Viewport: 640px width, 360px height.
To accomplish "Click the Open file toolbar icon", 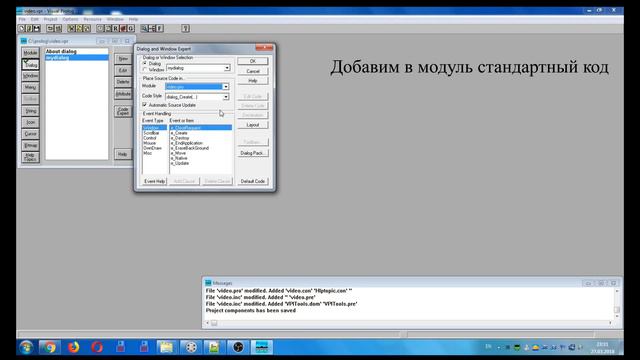I will click(x=29, y=28).
